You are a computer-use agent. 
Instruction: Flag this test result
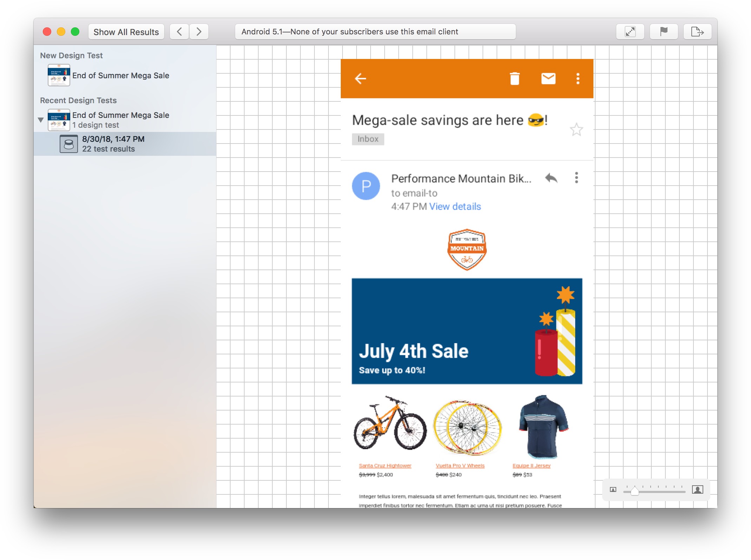[x=664, y=32]
